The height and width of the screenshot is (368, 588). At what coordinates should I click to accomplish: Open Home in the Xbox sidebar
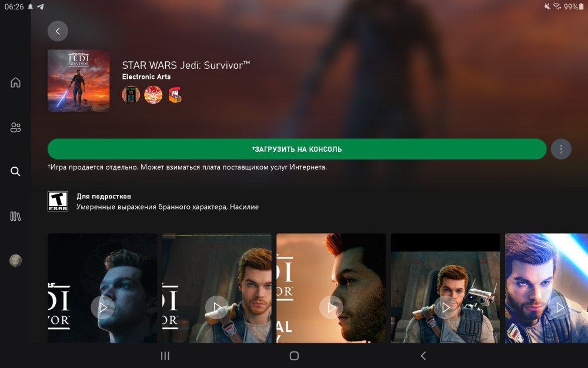coord(15,82)
